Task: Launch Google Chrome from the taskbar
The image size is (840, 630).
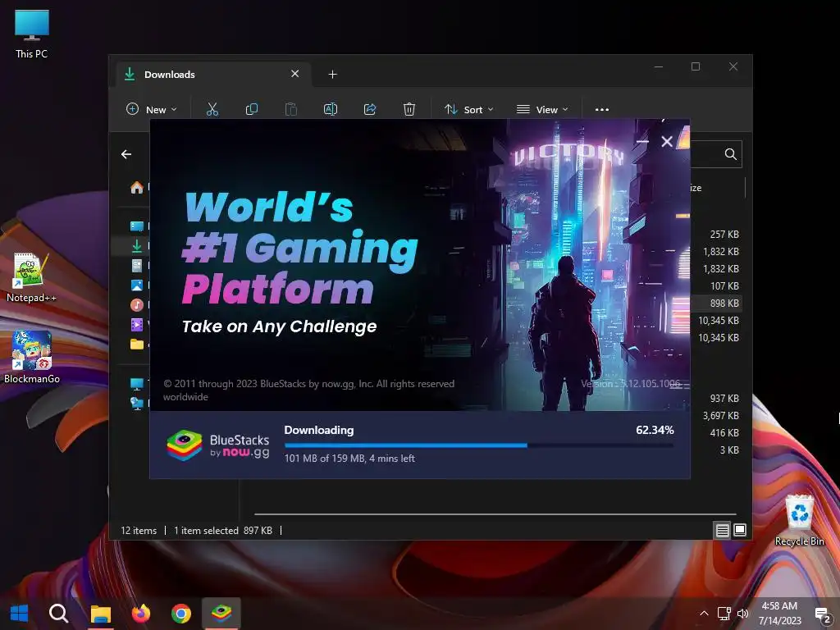Action: coord(181,614)
